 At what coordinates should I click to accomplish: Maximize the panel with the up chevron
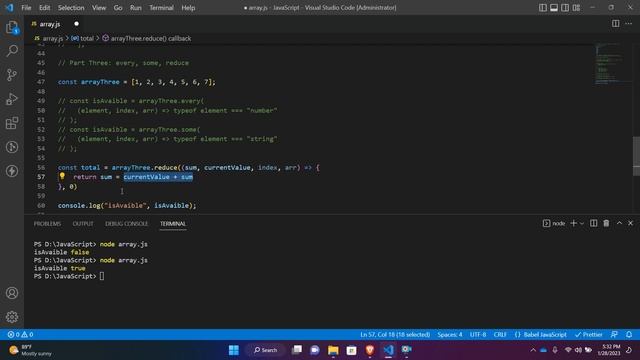pos(619,223)
